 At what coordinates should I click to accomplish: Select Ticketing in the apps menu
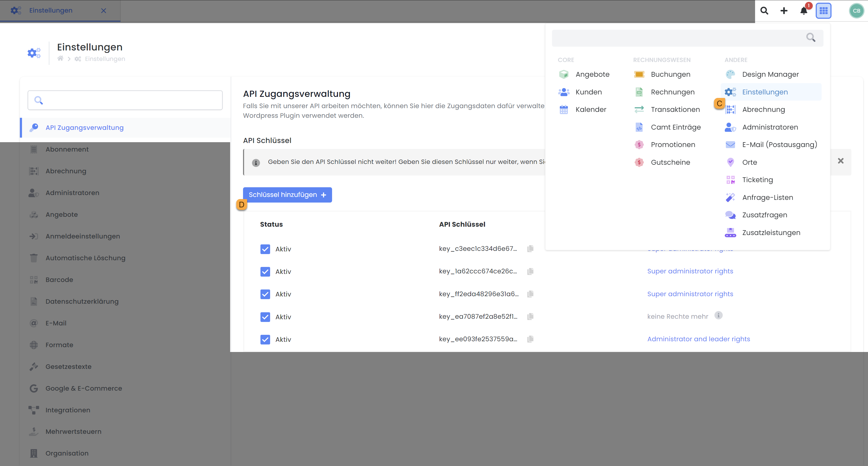(x=757, y=180)
